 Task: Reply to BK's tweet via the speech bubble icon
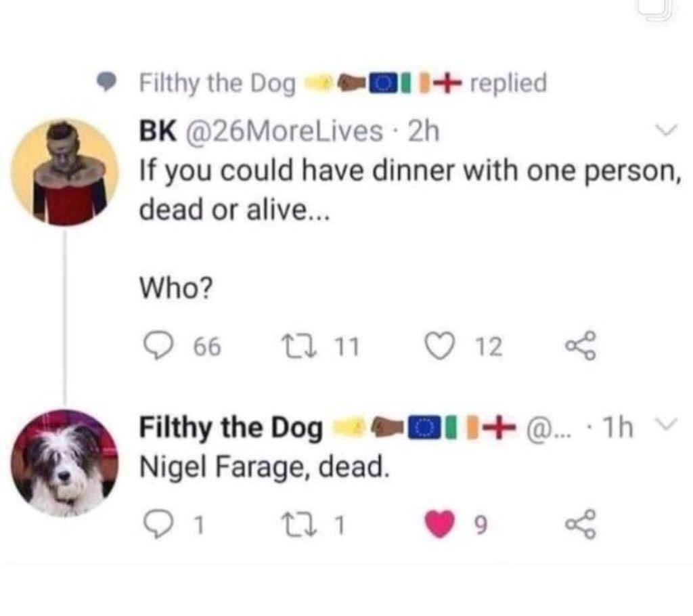158,345
